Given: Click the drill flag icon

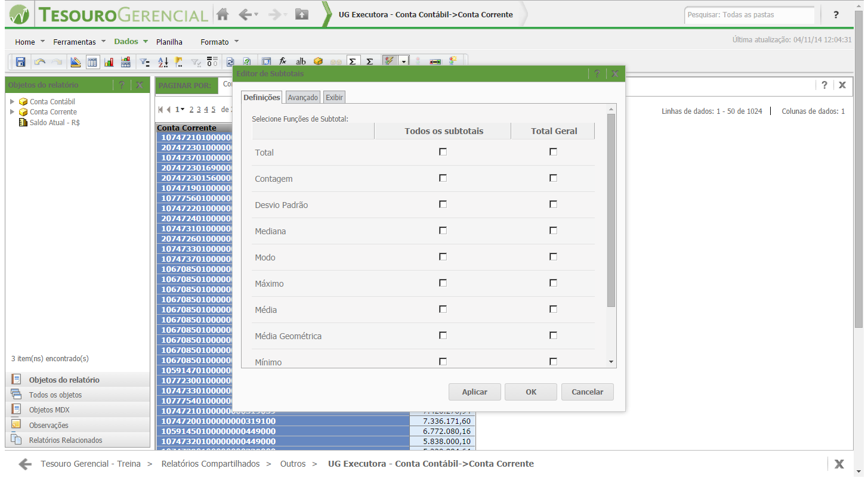Looking at the screenshot, I should coord(179,61).
